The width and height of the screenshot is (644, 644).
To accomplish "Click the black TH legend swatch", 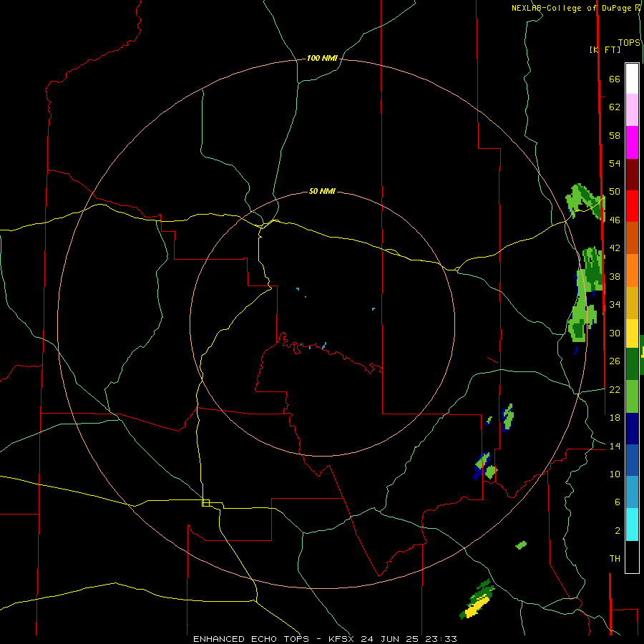I will point(632,557).
